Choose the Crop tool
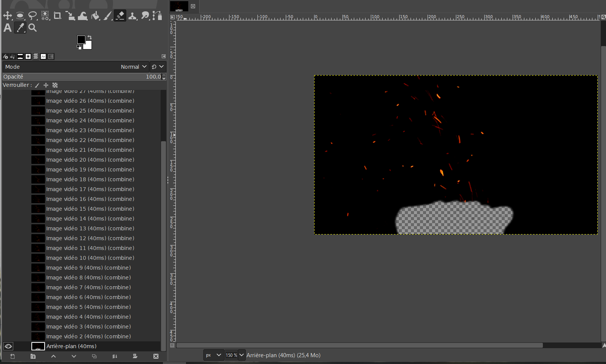This screenshot has width=606, height=364. click(57, 15)
